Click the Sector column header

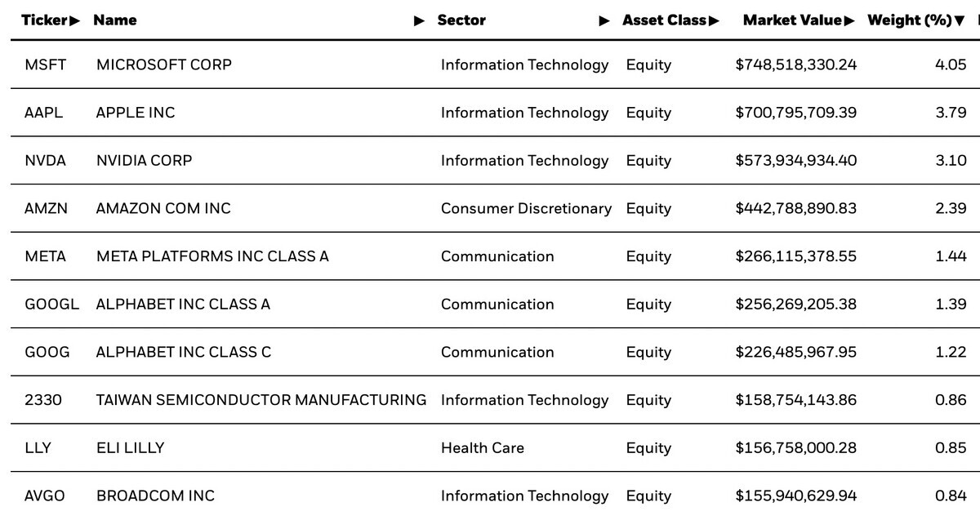pyautogui.click(x=461, y=20)
